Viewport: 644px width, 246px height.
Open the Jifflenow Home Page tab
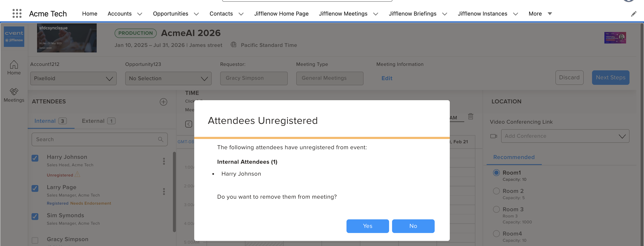(x=281, y=14)
